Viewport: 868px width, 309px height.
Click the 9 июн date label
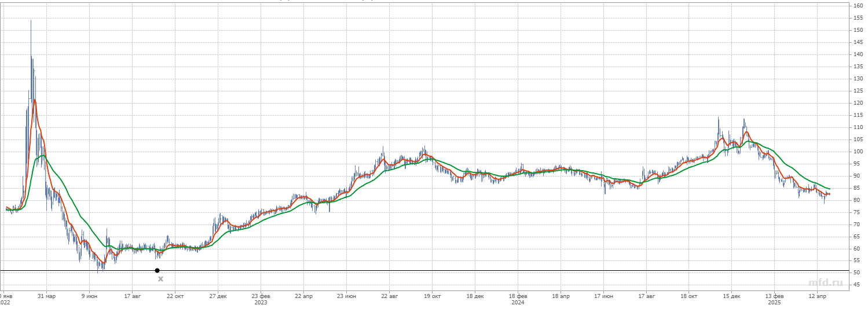tap(89, 295)
